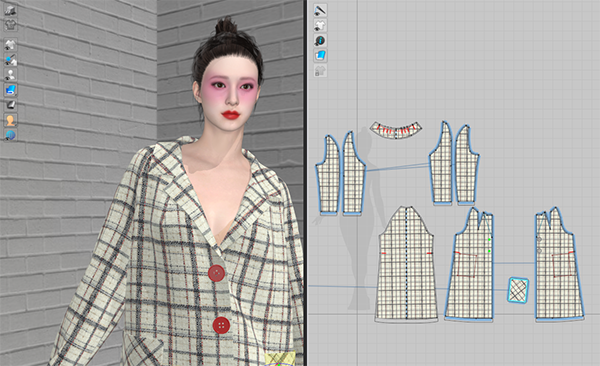The image size is (600, 366).
Task: Click the blue globe icon in 3D toolbar
Action: click(x=11, y=135)
